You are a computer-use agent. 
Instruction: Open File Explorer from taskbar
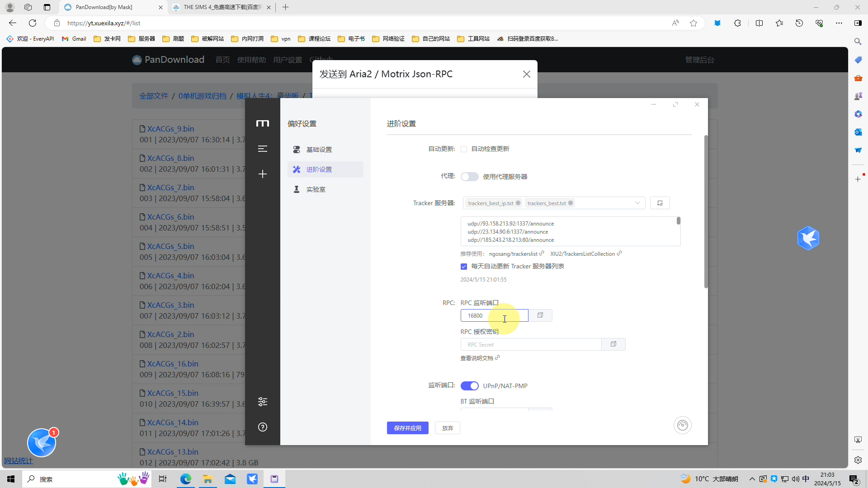tap(208, 479)
